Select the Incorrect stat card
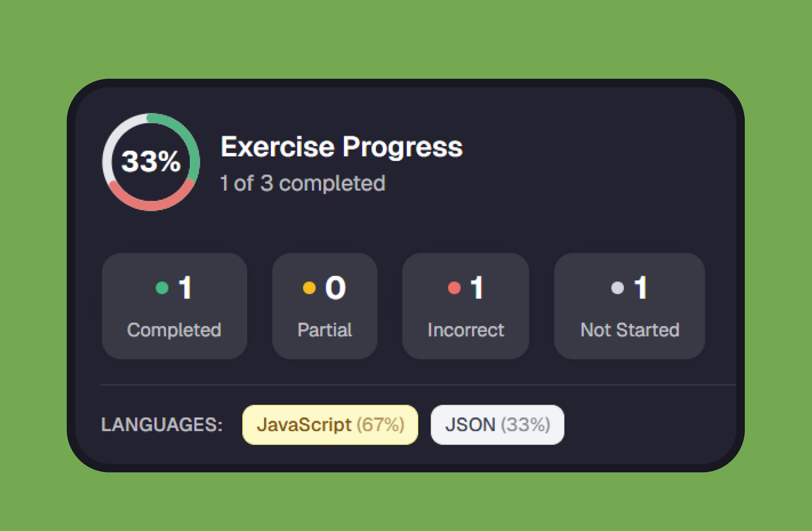 pos(465,306)
